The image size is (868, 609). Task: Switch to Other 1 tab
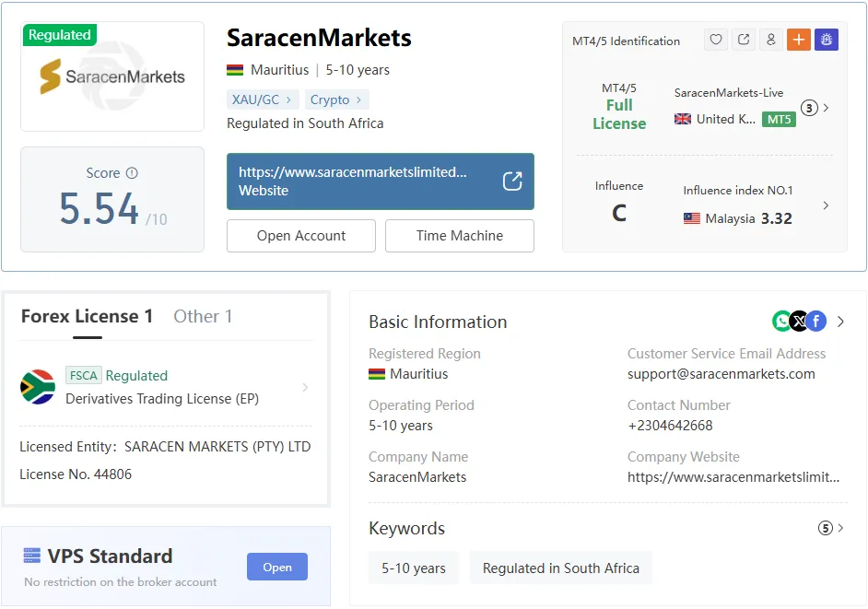coord(203,316)
